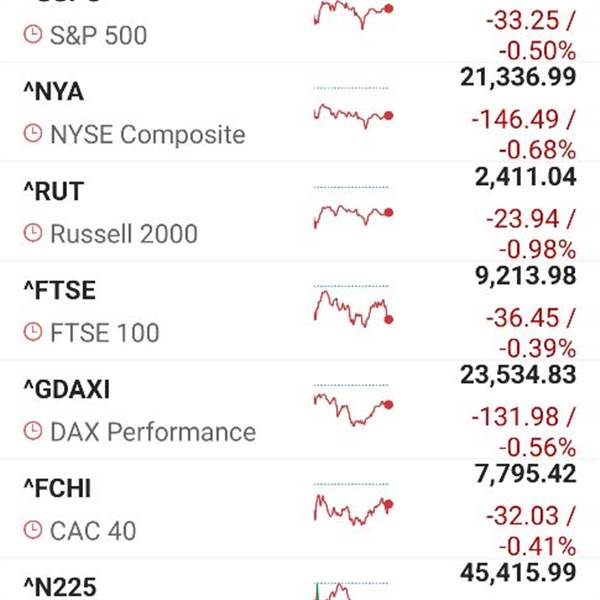Select the ^GDAXI ticker symbol
Viewport: 600px width, 600px height.
(x=66, y=389)
